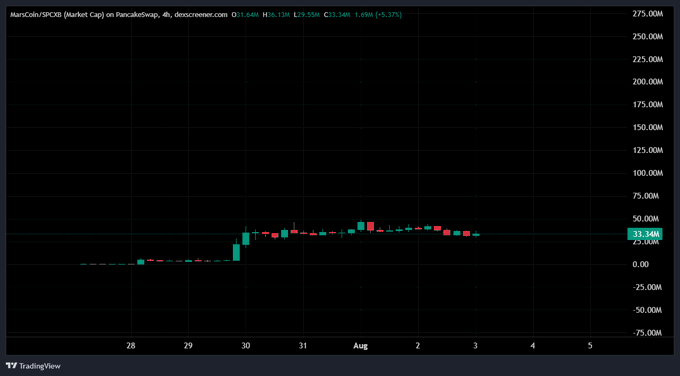Select the 0.00 price axis label
The width and height of the screenshot is (680, 376).
pyautogui.click(x=641, y=265)
